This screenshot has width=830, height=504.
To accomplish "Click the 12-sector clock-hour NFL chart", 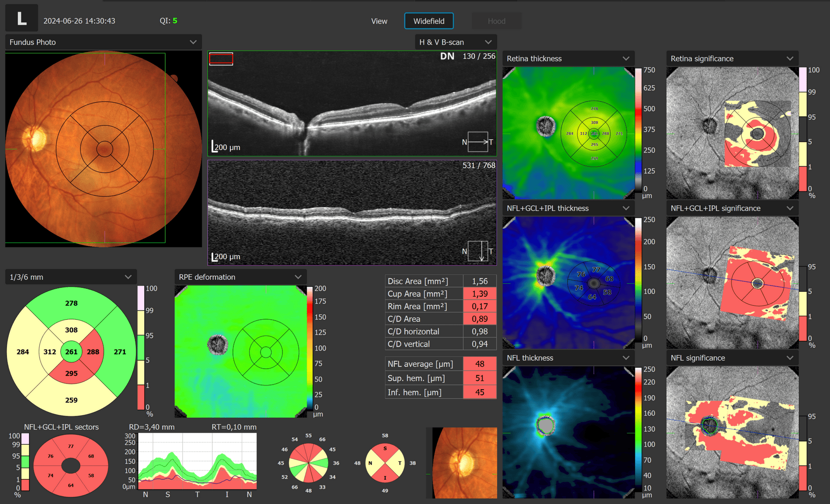I will coord(308,463).
